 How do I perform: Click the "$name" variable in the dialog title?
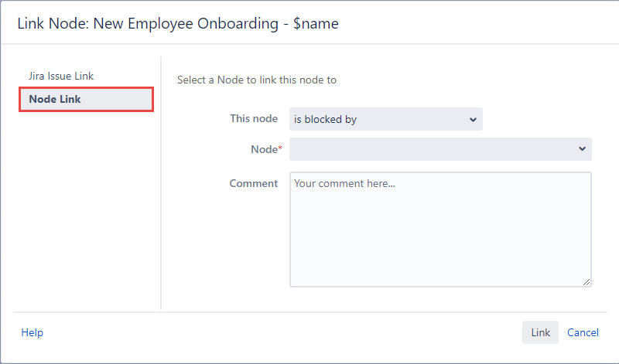pyautogui.click(x=316, y=24)
